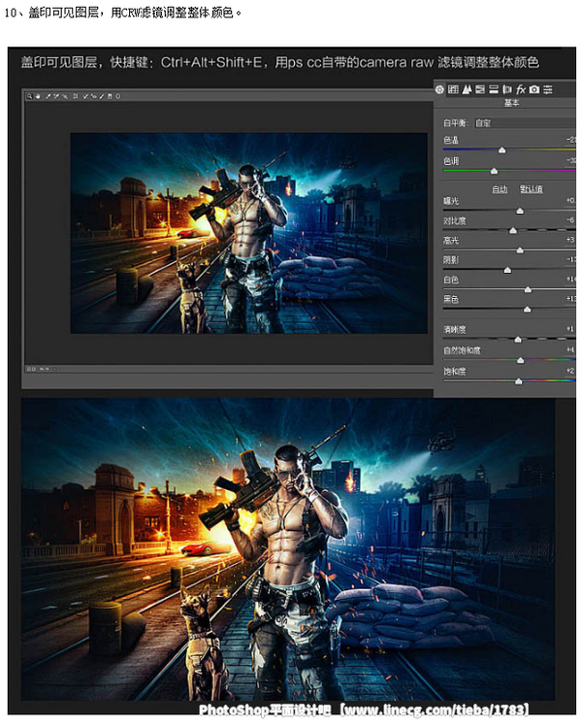Click the 曝光 exposure slider handle
581x728 pixels.
click(520, 212)
